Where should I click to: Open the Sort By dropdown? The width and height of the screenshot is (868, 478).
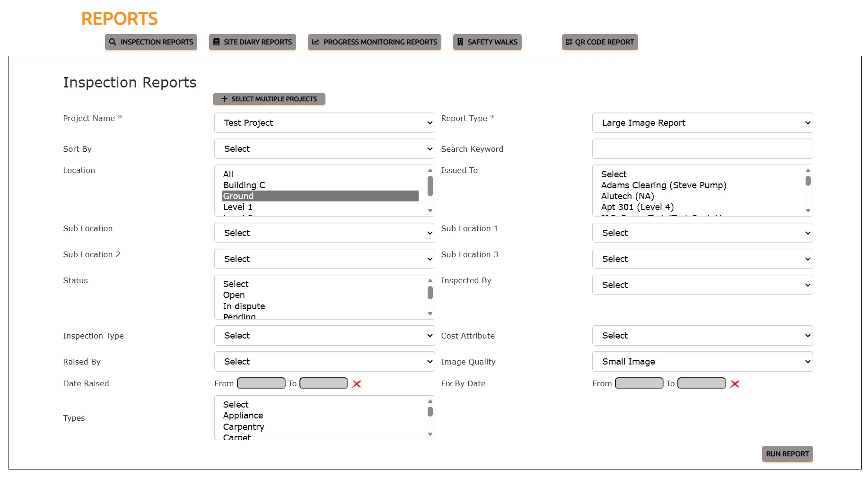click(x=324, y=149)
